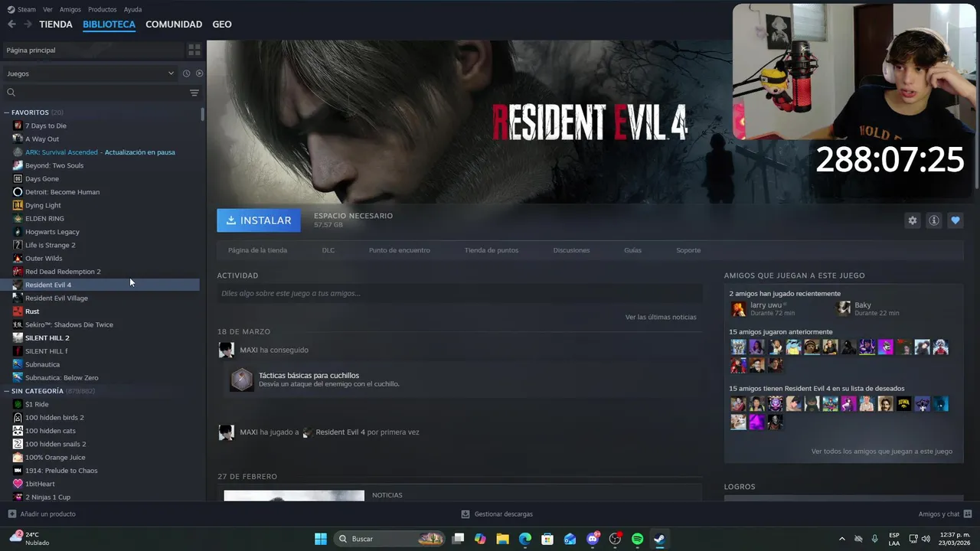Screen dimensions: 980x551
Task: Click the ready-to-play filter icon
Action: tap(199, 73)
